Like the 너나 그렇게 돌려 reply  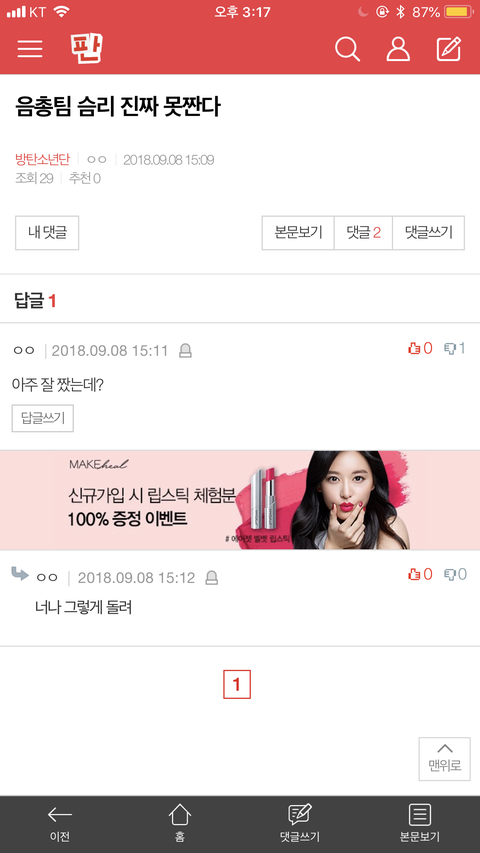[420, 574]
